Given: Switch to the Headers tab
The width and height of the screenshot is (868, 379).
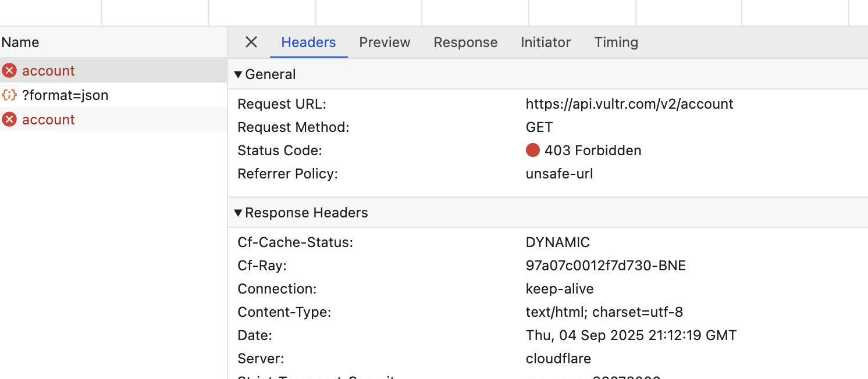Looking at the screenshot, I should (308, 42).
